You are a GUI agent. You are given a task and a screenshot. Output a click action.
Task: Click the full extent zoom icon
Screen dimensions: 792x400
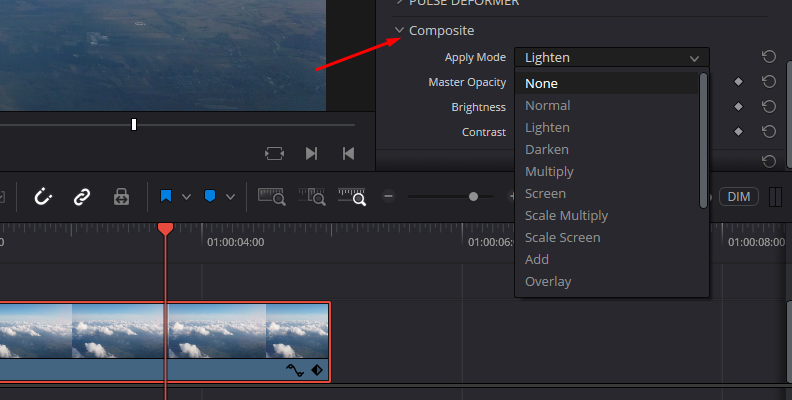coord(272,197)
